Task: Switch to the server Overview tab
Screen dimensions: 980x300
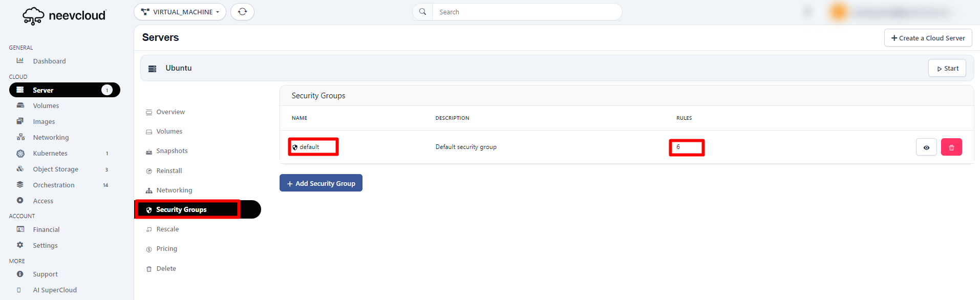Action: pyautogui.click(x=170, y=112)
